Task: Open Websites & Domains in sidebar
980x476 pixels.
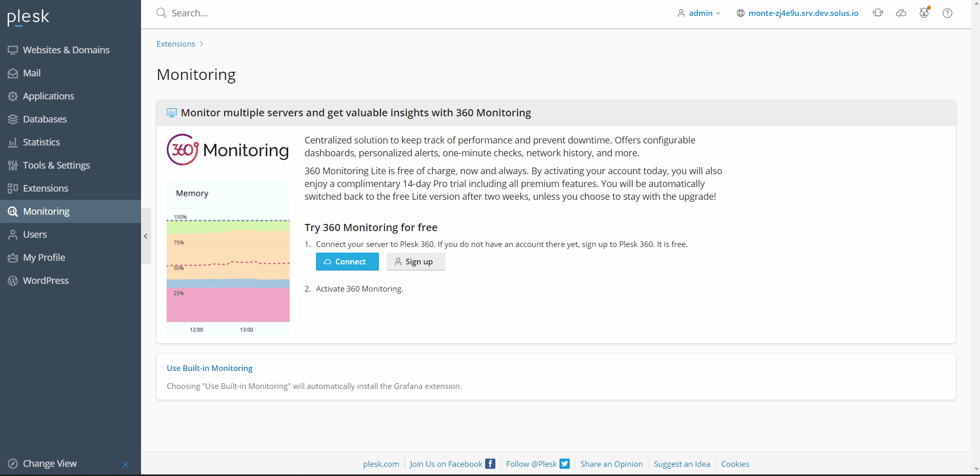Action: pos(66,50)
